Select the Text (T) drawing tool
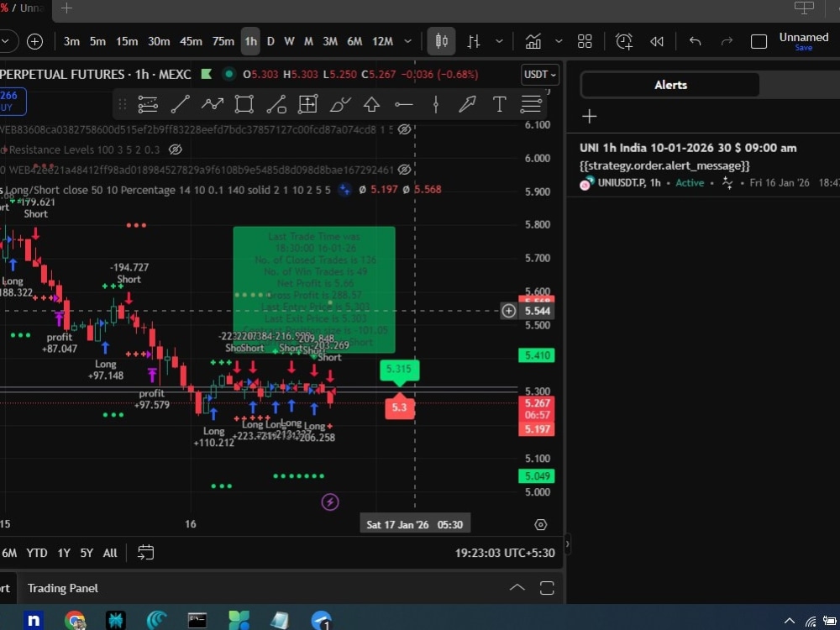Screen dimensions: 840x630 click(x=499, y=104)
